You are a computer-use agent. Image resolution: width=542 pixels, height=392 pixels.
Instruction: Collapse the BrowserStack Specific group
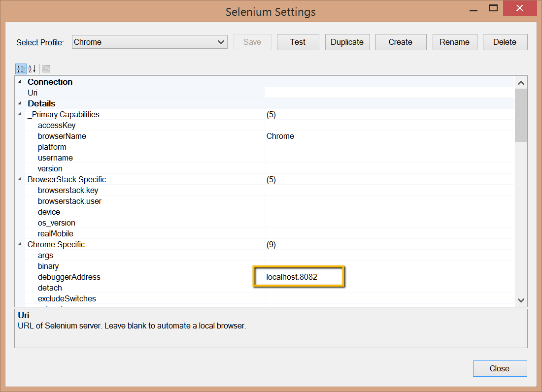click(x=20, y=179)
